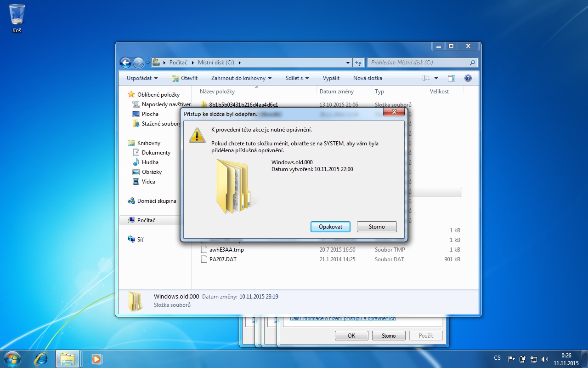Click the drive icon in the address bar
The height and width of the screenshot is (368, 588).
pos(156,63)
